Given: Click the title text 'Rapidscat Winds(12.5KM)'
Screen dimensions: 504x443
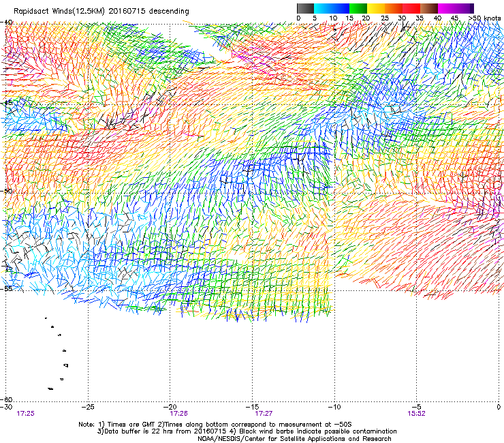Looking at the screenshot, I should click(x=59, y=12).
